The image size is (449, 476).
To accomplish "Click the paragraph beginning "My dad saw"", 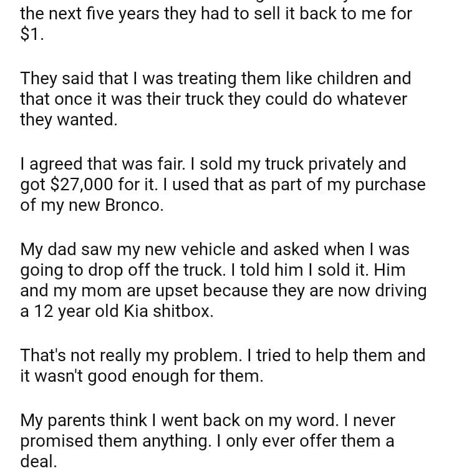I will pyautogui.click(x=223, y=281).
